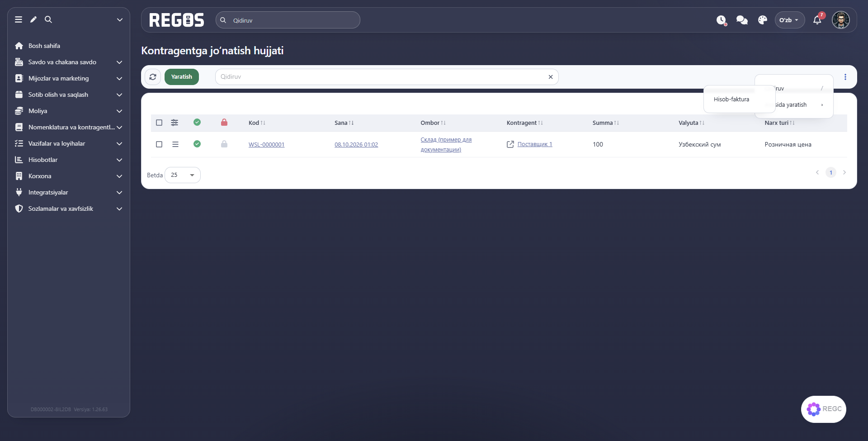Open the O'zb language dropdown
868x441 pixels.
(790, 20)
